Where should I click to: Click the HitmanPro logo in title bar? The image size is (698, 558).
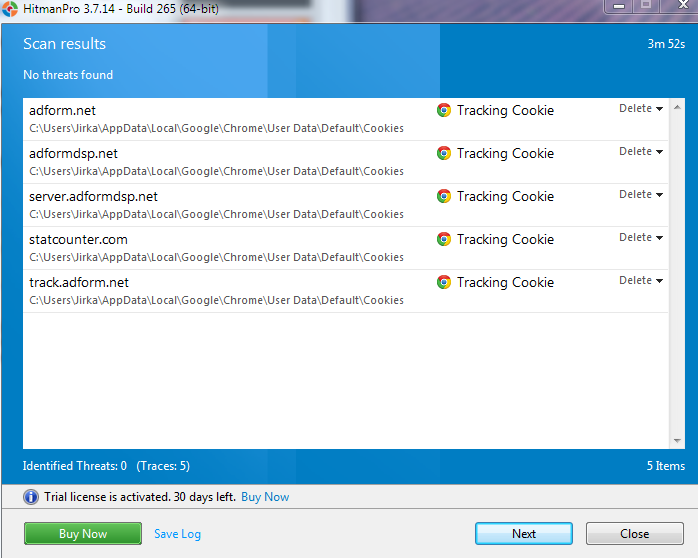pos(10,8)
